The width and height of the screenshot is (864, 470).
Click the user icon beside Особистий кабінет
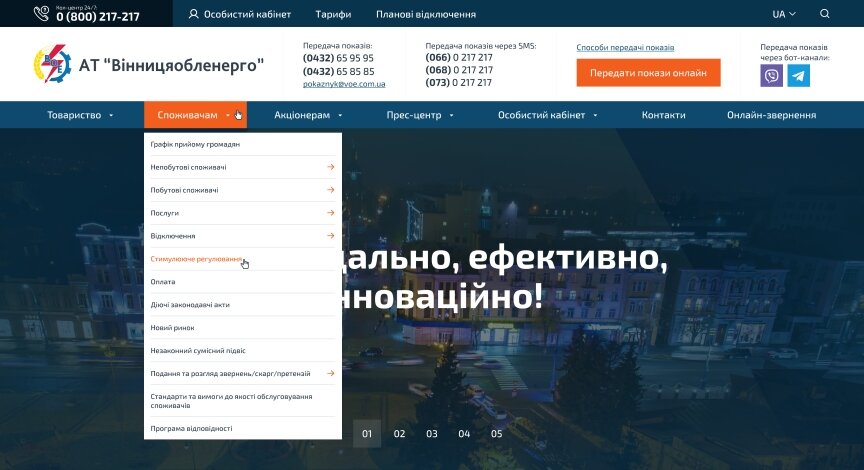(193, 14)
